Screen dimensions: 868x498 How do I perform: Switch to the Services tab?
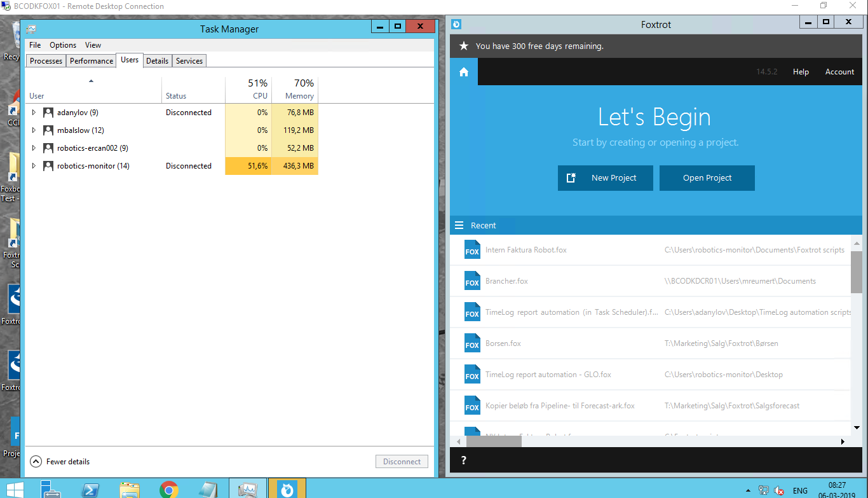point(189,61)
